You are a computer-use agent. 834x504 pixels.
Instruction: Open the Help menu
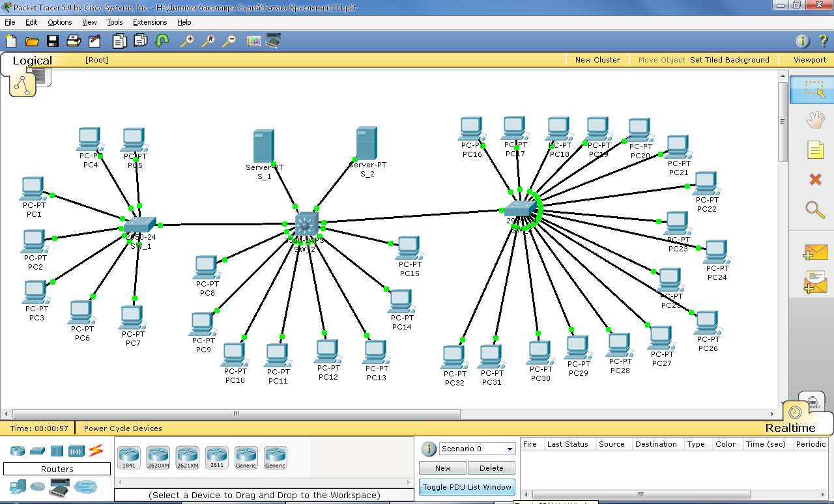184,22
